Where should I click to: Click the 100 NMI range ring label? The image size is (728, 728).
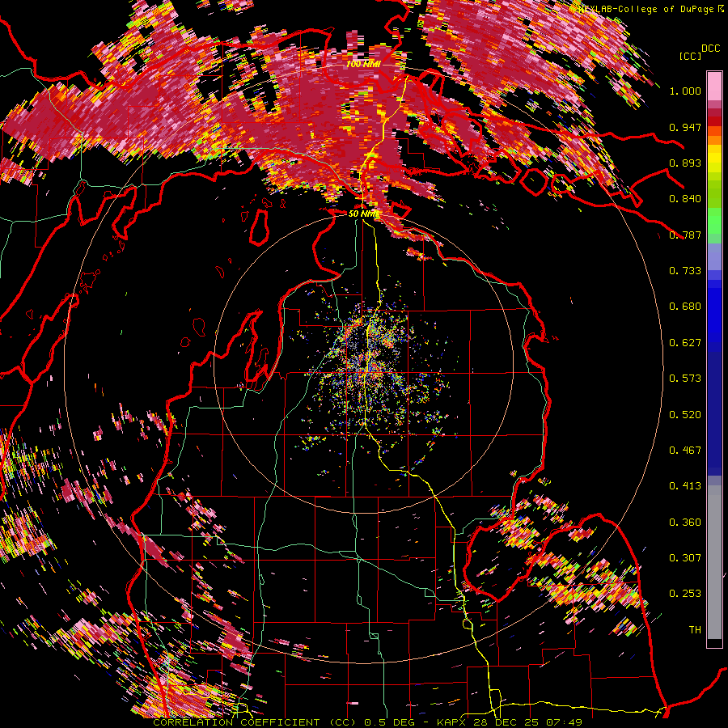363,64
